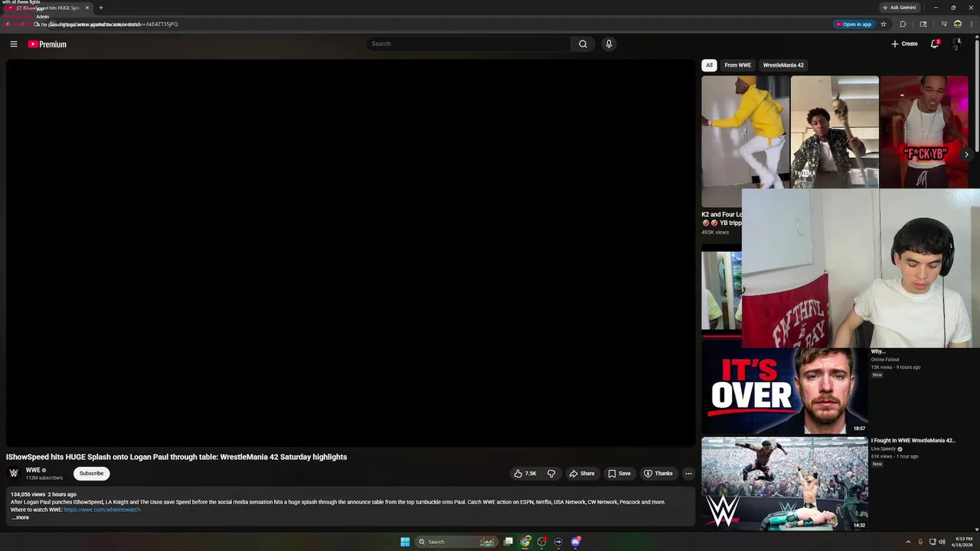Select the From WWE filter chip
This screenshot has height=551, width=980.
point(738,65)
